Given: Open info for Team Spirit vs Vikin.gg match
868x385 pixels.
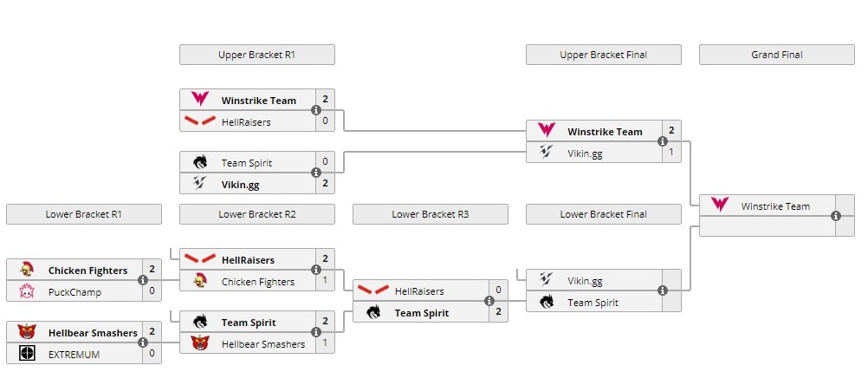Looking at the screenshot, I should coord(316,173).
